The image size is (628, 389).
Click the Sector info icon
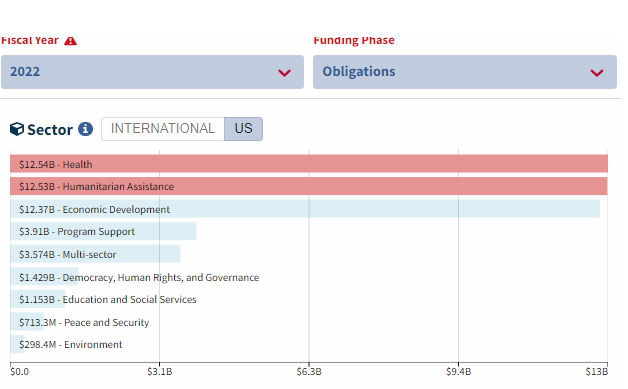pyautogui.click(x=85, y=129)
